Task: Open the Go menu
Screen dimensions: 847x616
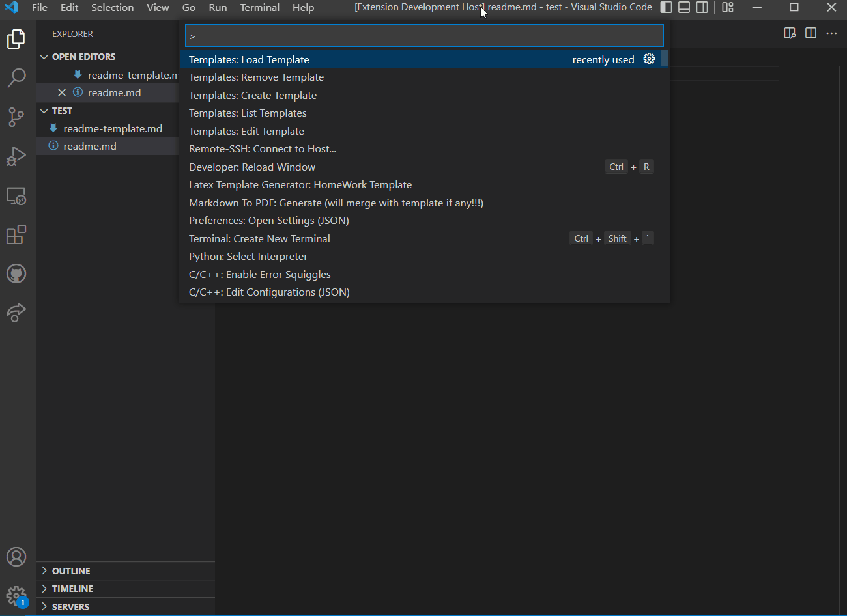Action: pyautogui.click(x=189, y=7)
